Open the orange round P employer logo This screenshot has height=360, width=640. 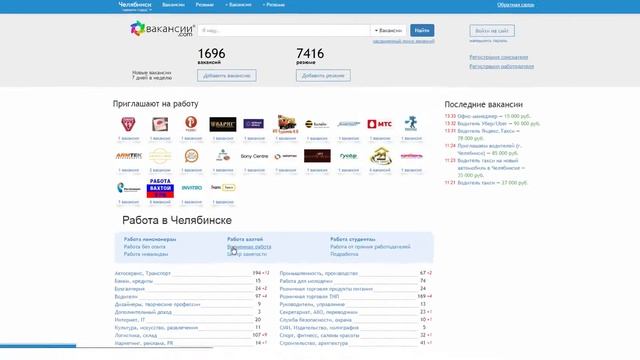click(x=191, y=124)
